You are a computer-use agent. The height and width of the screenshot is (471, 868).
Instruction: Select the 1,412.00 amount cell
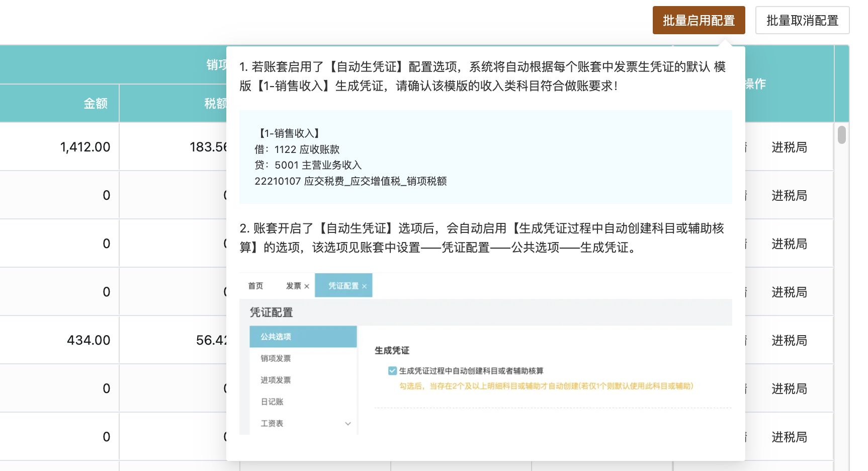coord(85,147)
